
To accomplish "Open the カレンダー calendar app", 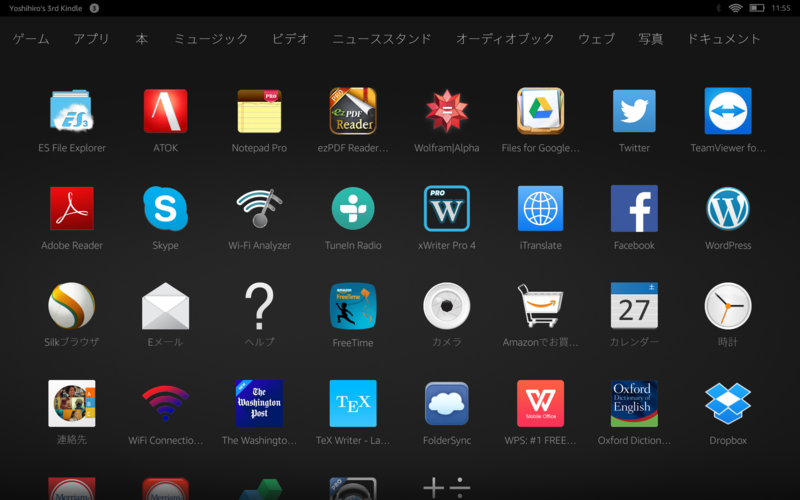I will tap(634, 306).
